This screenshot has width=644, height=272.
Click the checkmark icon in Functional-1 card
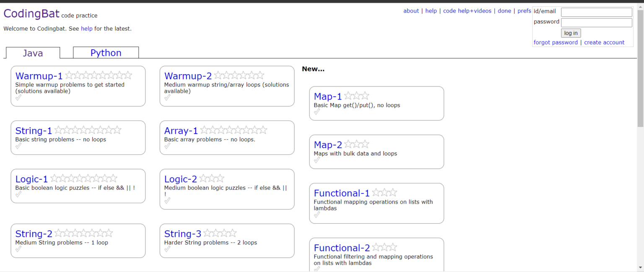[317, 214]
